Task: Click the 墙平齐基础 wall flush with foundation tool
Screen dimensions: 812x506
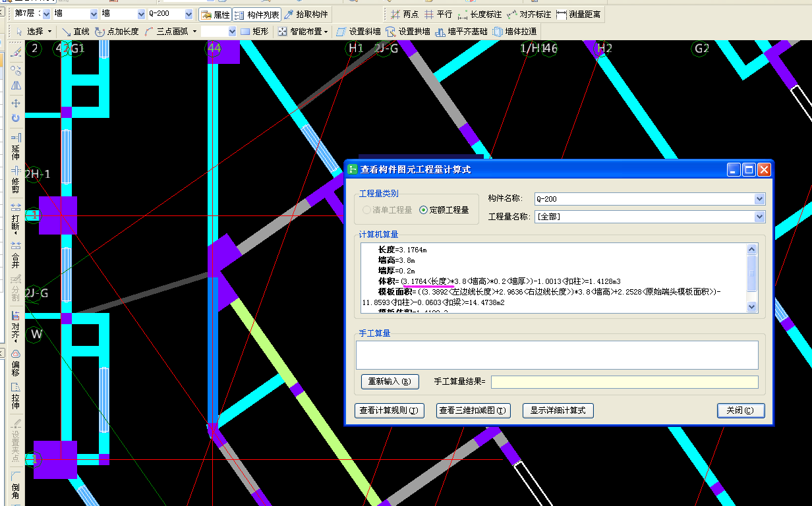Action: (461, 32)
